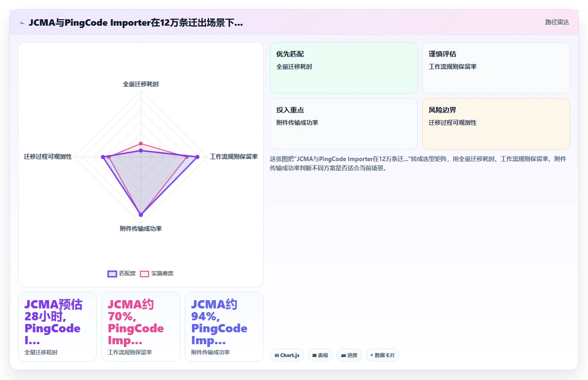This screenshot has height=380, width=588.
Task: Select the purple data point near 工作流规则保留率
Action: click(x=198, y=157)
